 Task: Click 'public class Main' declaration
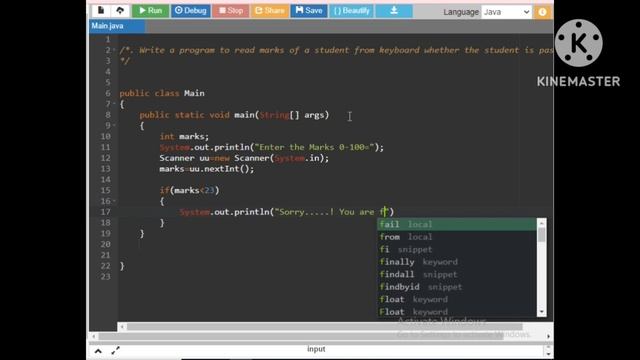point(162,93)
